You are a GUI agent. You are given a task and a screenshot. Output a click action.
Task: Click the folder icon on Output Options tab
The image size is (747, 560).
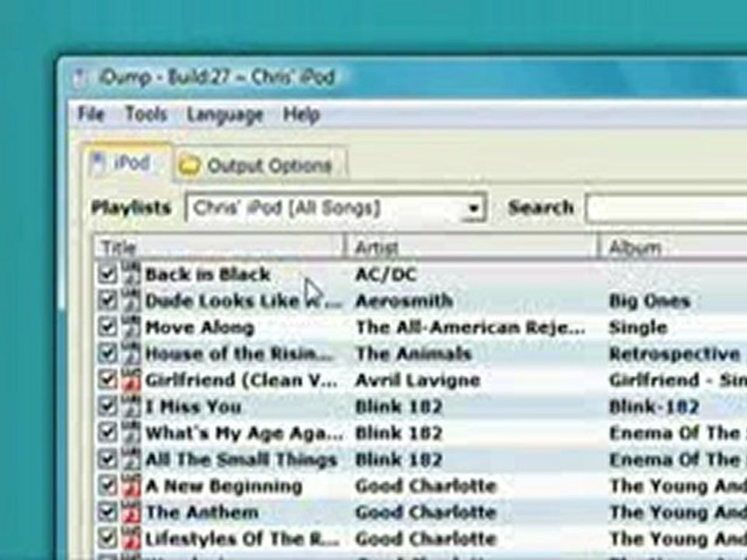(188, 165)
